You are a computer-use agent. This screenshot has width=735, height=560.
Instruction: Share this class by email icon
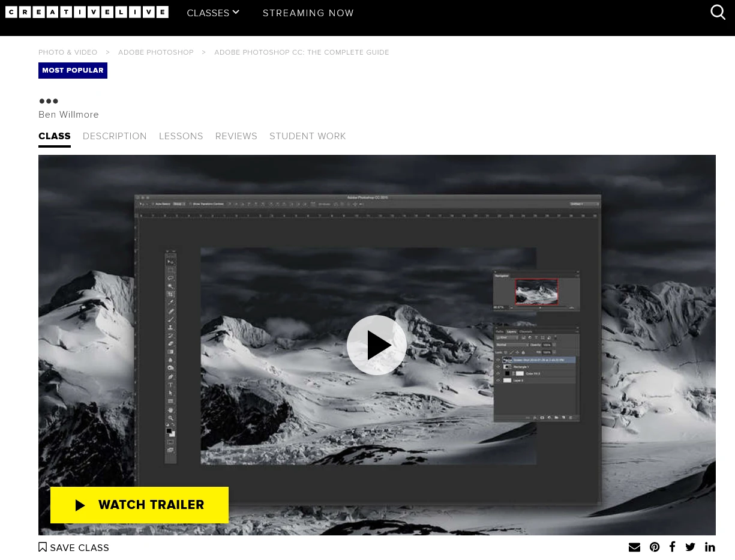click(634, 547)
